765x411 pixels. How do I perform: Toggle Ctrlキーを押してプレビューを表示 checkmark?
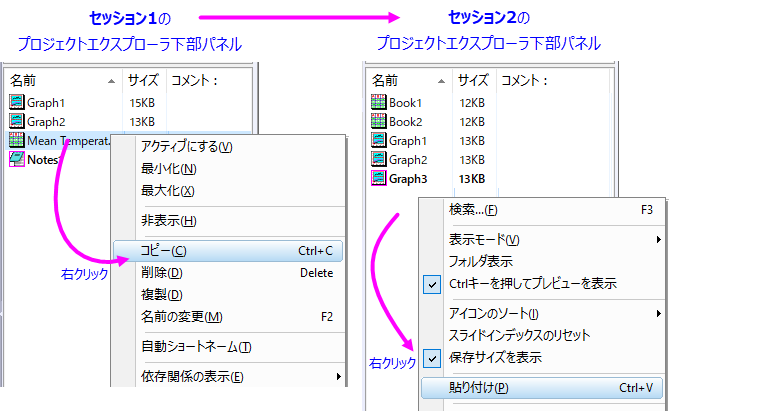tap(432, 284)
